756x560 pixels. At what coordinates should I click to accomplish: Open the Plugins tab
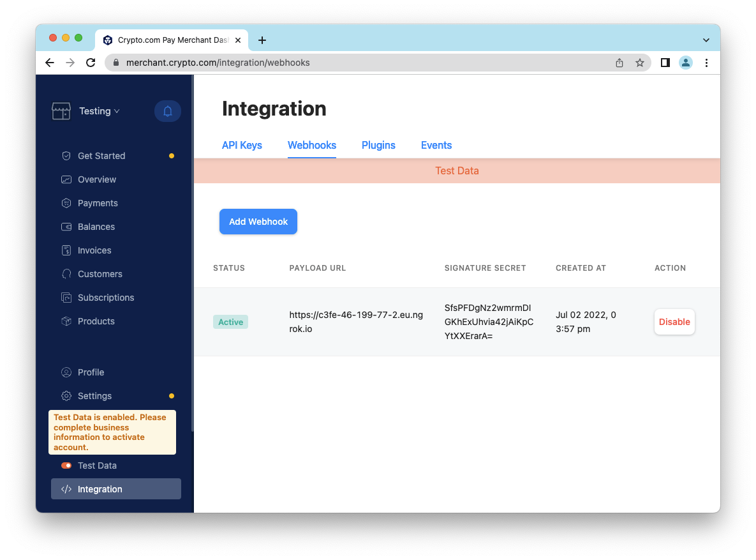click(x=378, y=145)
